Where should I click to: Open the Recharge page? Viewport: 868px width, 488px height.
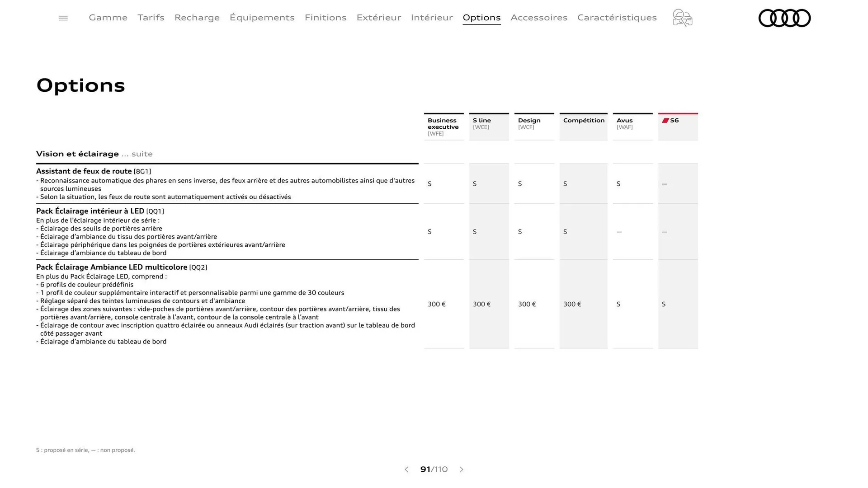coord(197,18)
